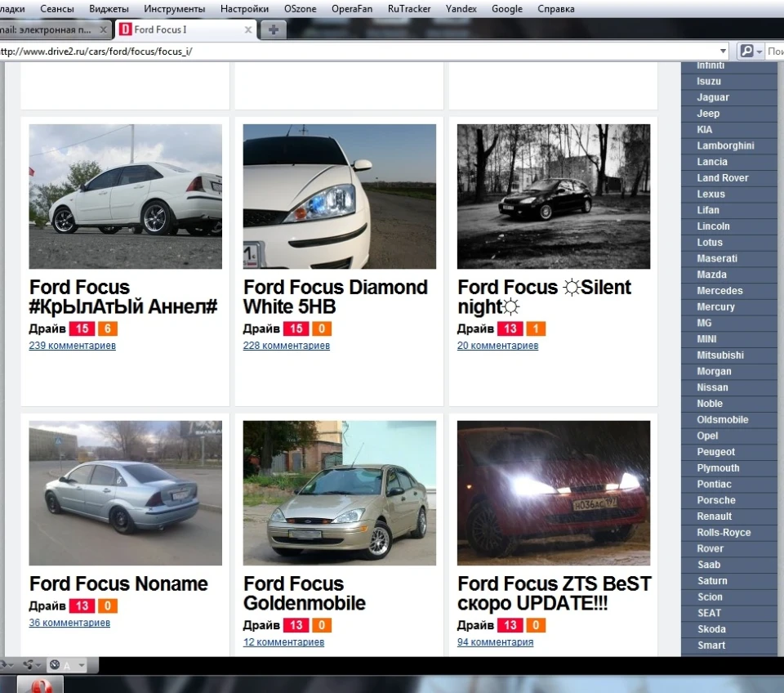The width and height of the screenshot is (784, 693).
Task: Open the Виджеты menu
Action: coord(109,9)
